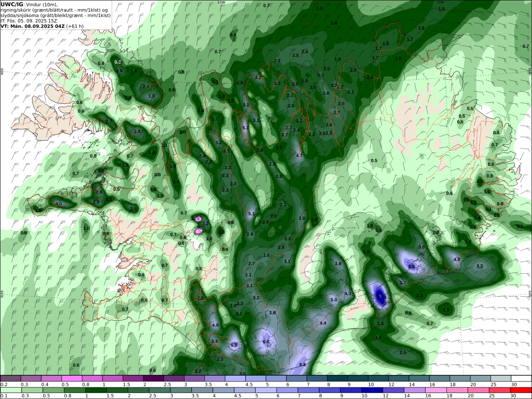Select the royal blue 8–9 swatch in lower legend row
This screenshot has height=399, width=532.
coord(329,390)
